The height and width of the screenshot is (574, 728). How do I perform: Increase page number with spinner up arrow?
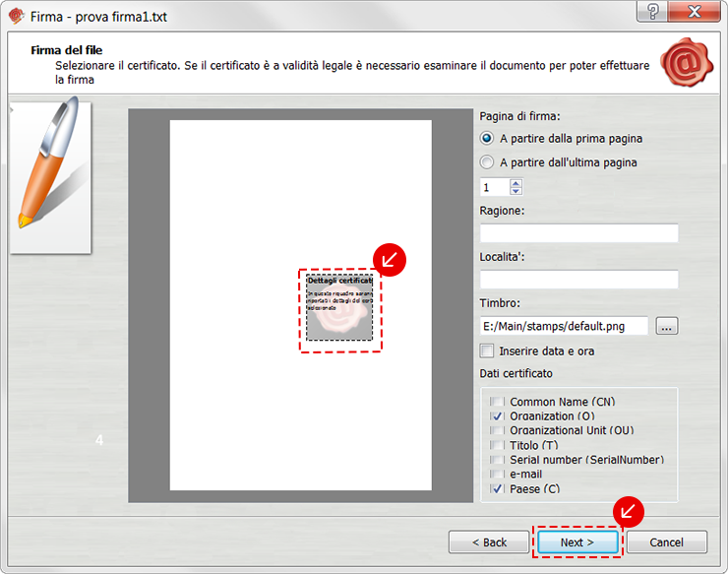point(516,182)
